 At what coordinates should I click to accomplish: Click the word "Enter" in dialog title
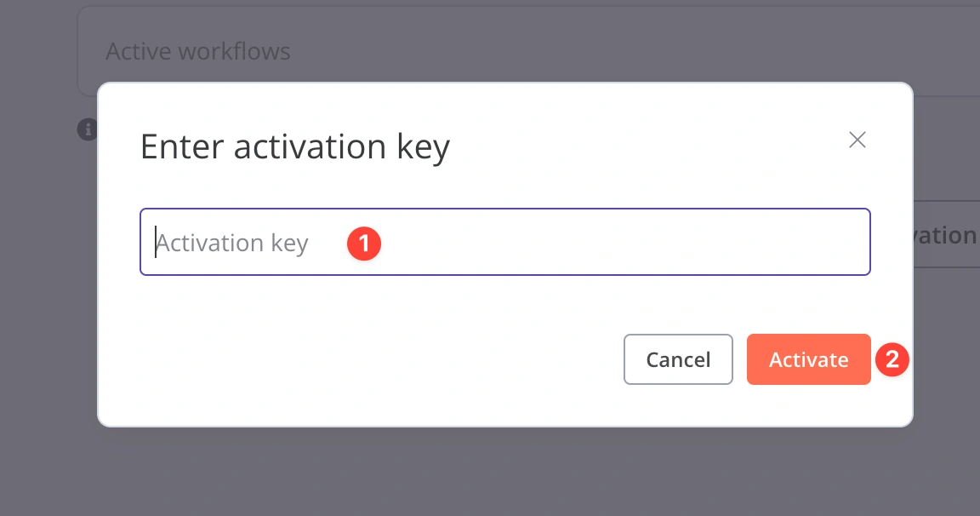pyautogui.click(x=182, y=146)
